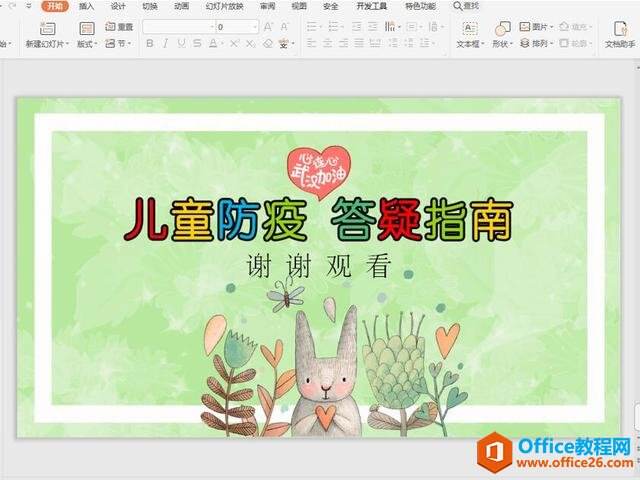Switch to the 视图 (View) tab
The width and height of the screenshot is (640, 480).
pyautogui.click(x=299, y=6)
